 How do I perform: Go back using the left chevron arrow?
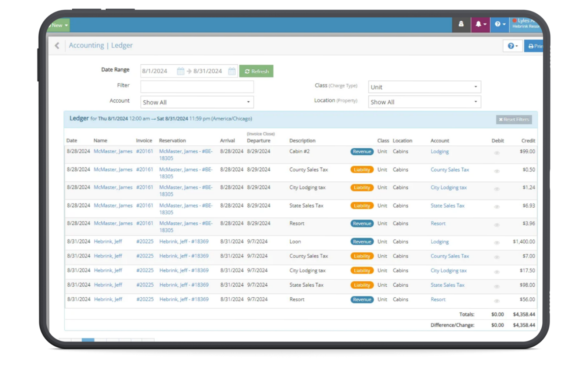[57, 46]
